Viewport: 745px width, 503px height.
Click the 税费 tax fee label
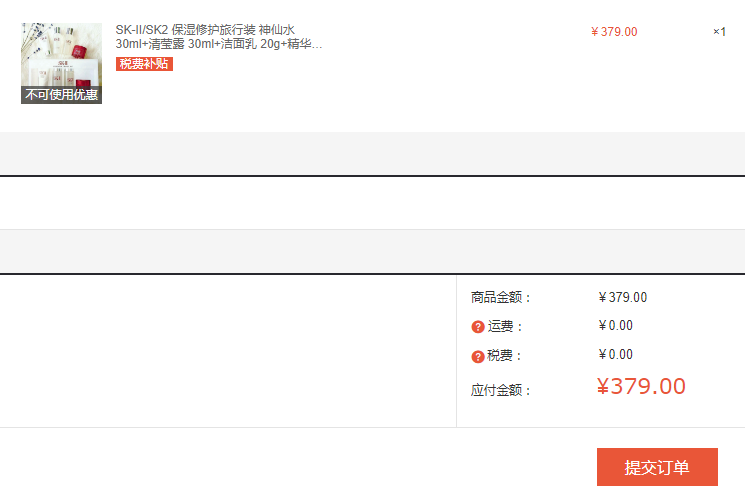pyautogui.click(x=505, y=356)
